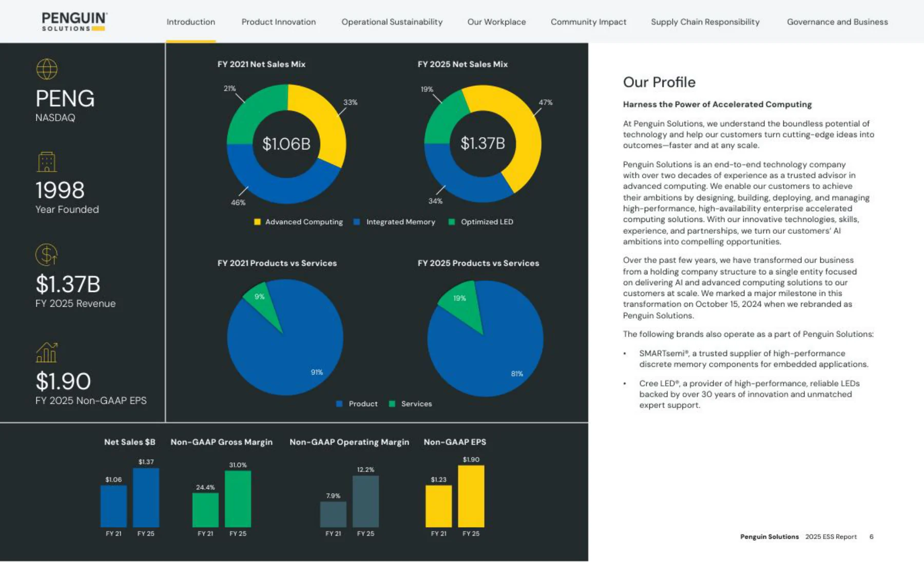The width and height of the screenshot is (924, 562).
Task: Click the '2025 ESS Report' footer text
Action: click(831, 537)
